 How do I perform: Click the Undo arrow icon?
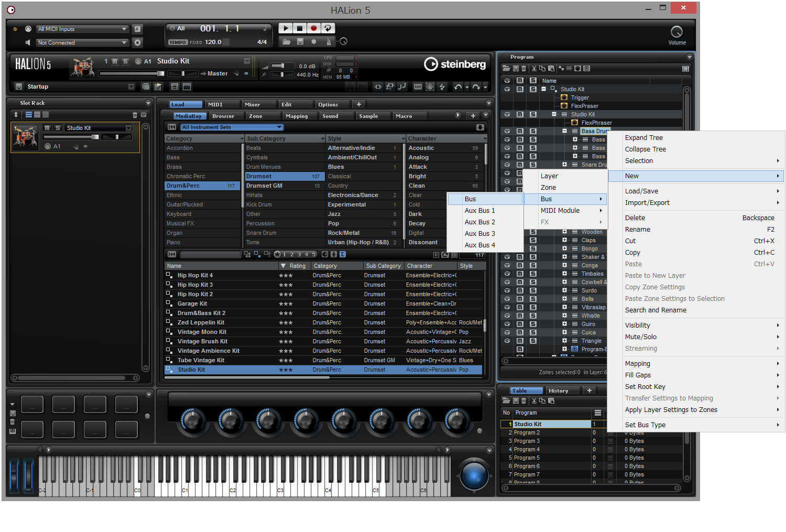tap(458, 86)
